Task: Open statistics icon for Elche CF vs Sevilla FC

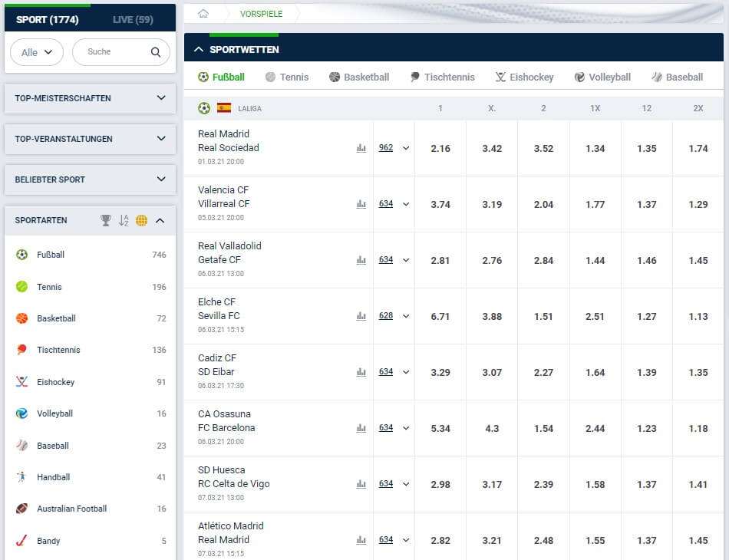Action: pyautogui.click(x=361, y=316)
